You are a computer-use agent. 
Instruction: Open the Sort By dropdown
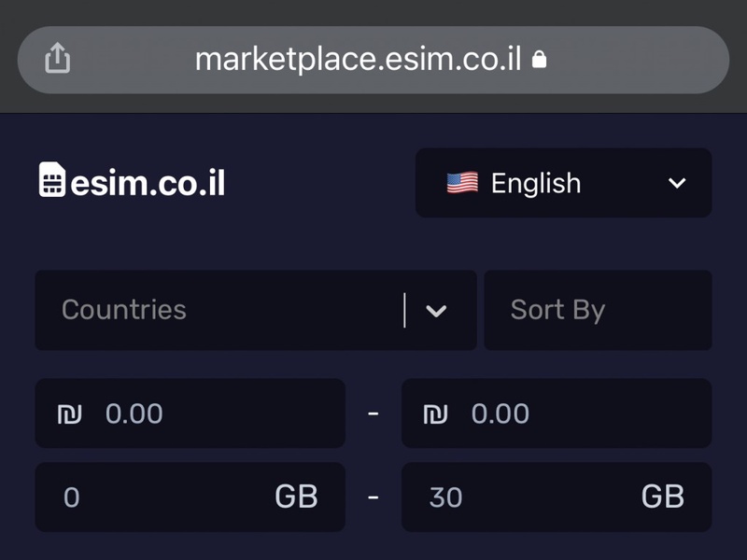click(598, 310)
